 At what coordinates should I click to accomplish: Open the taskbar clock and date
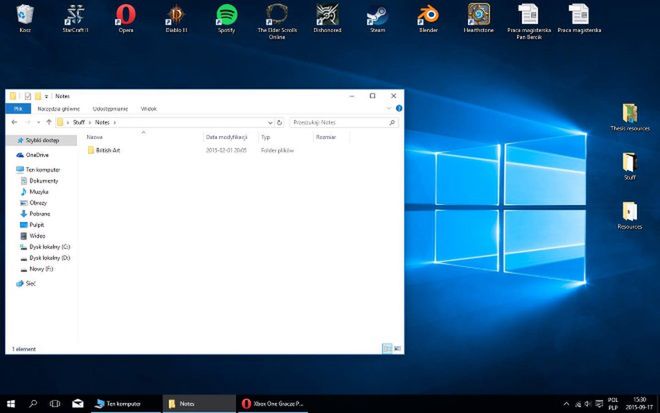[639, 404]
